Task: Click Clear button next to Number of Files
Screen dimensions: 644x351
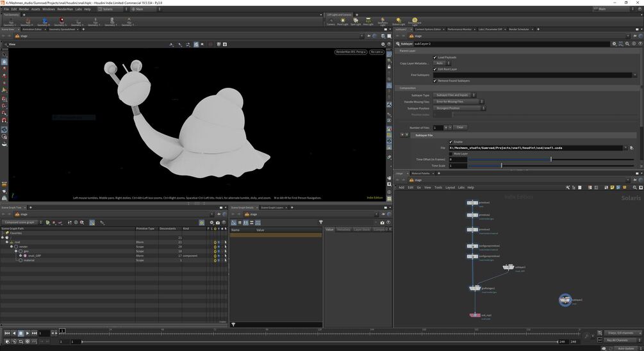Action: (x=460, y=127)
